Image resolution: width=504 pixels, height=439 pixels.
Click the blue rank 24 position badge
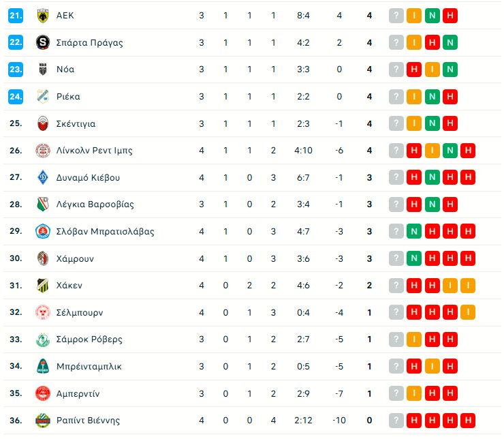[16, 97]
